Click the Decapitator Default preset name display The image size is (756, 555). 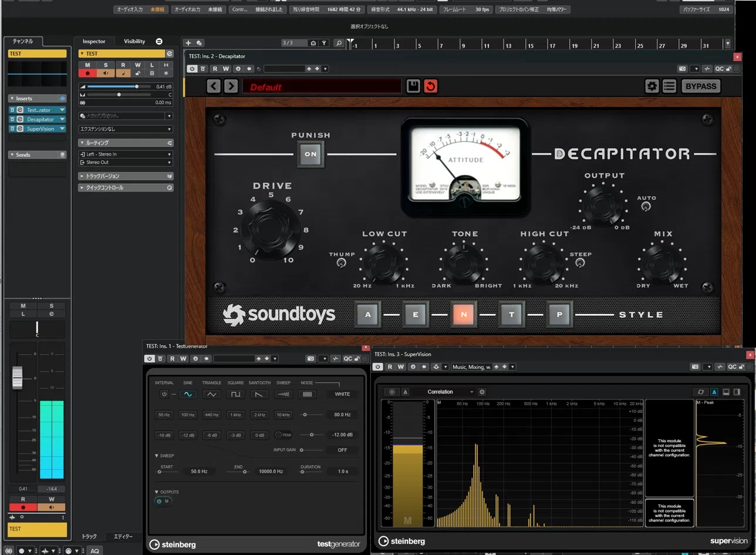click(x=322, y=86)
